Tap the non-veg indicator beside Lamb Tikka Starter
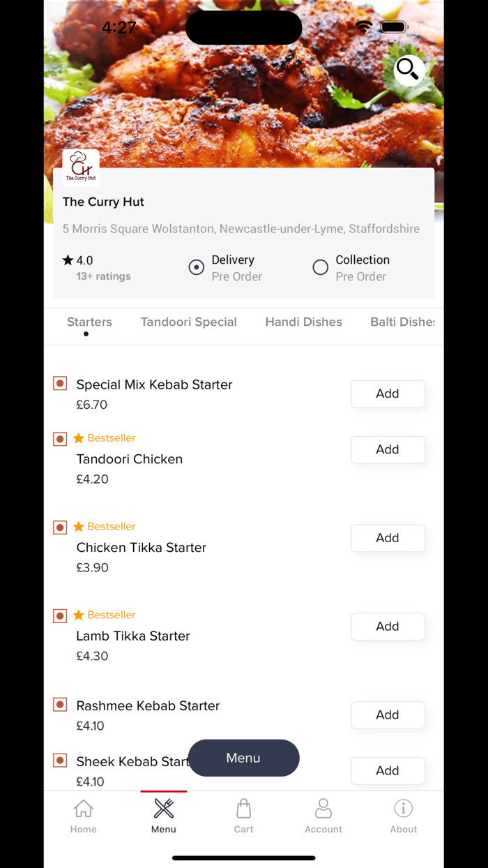 coord(59,615)
